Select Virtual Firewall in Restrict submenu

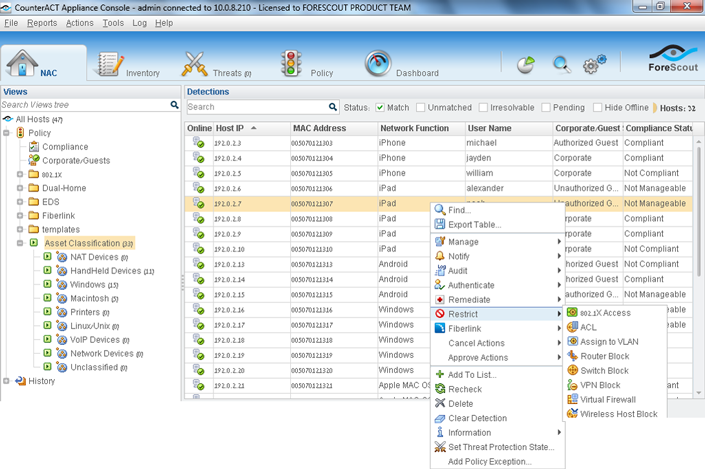tap(607, 399)
